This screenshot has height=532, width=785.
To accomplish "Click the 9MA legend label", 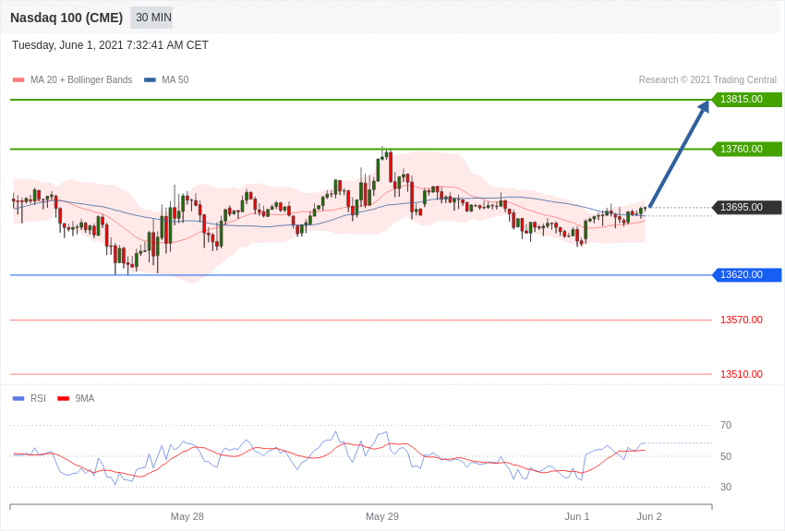I will pos(85,398).
